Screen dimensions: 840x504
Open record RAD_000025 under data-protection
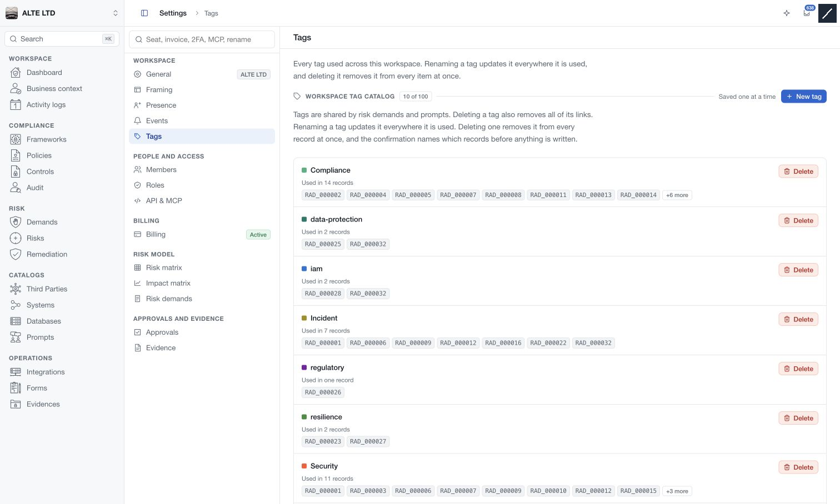click(323, 244)
